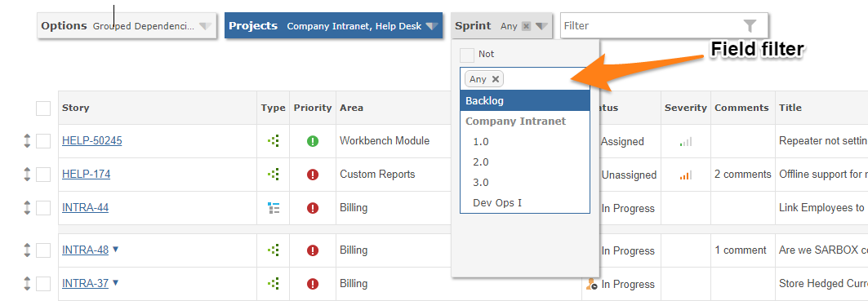Check the HELP-50245 row checkbox

[x=43, y=141]
